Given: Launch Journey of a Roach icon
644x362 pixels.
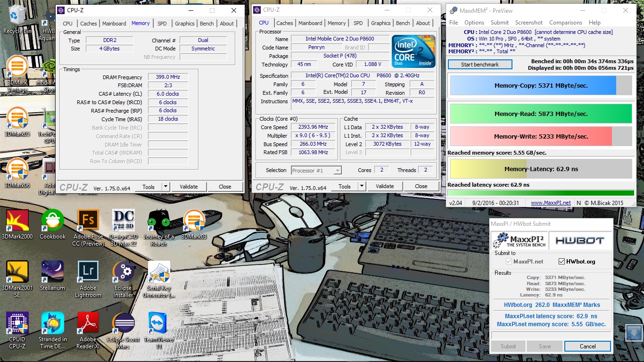Looking at the screenshot, I should (x=159, y=228).
